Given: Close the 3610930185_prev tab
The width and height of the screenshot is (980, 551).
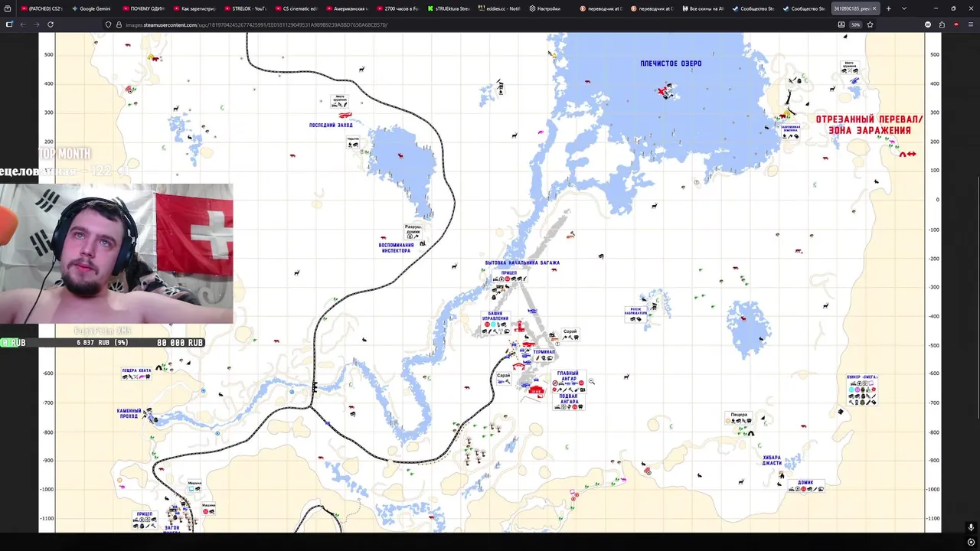Looking at the screenshot, I should click(x=874, y=8).
